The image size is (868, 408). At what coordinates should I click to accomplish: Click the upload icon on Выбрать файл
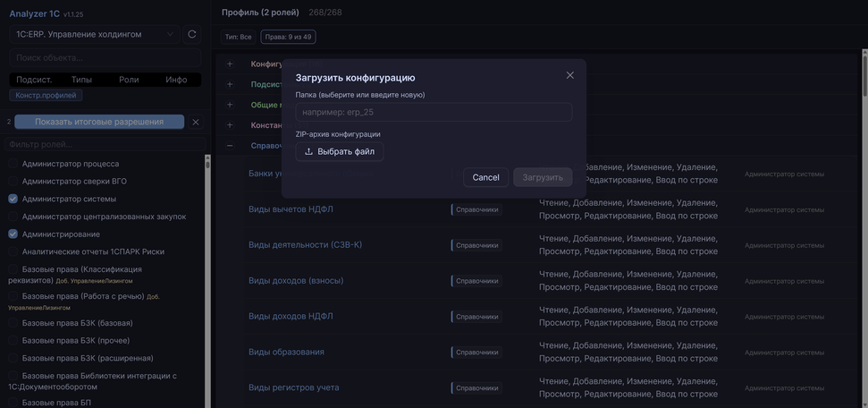309,152
